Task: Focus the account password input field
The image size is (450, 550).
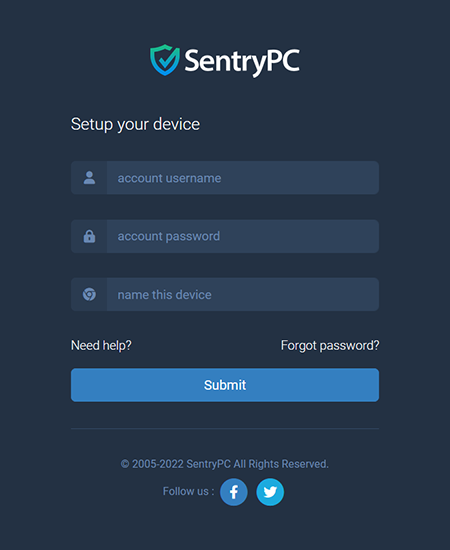Action: pyautogui.click(x=243, y=236)
